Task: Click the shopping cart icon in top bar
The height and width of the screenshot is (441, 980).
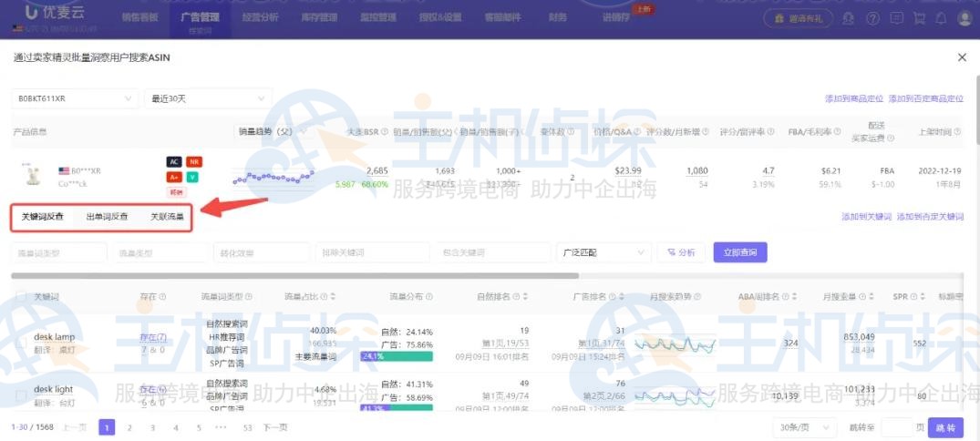Action: point(919,18)
